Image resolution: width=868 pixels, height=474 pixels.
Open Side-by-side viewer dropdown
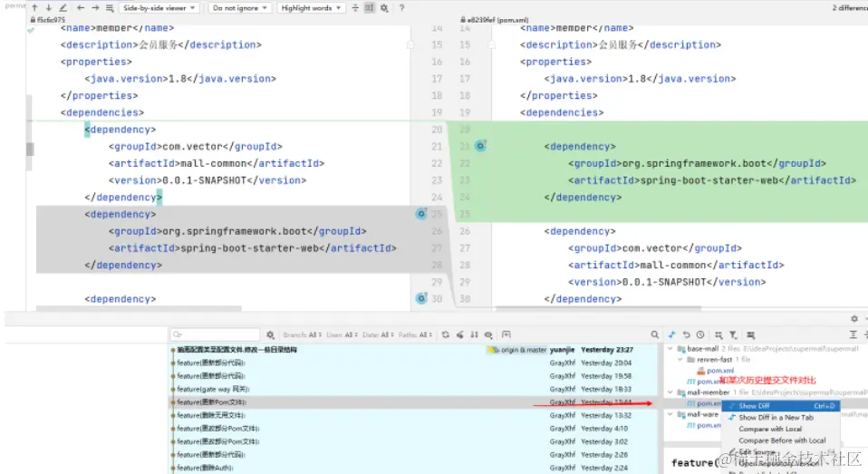(x=159, y=8)
